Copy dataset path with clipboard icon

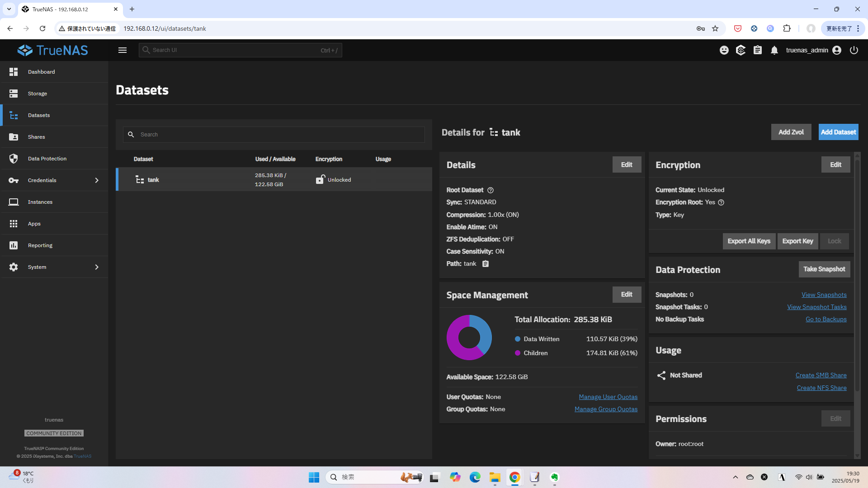click(485, 264)
